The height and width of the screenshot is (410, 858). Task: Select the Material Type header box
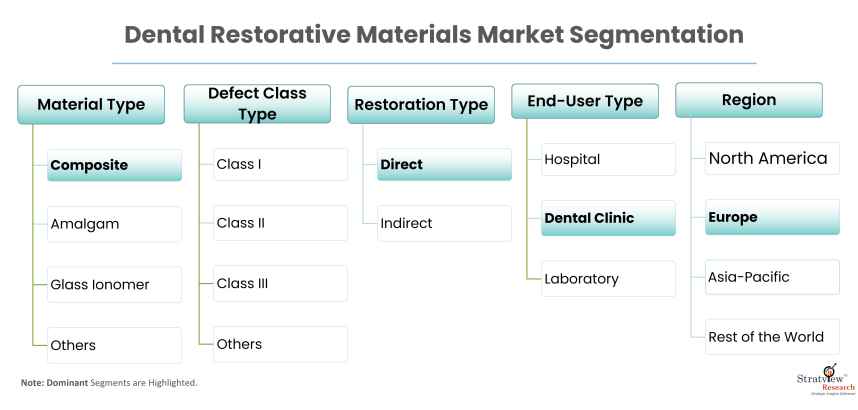[91, 104]
